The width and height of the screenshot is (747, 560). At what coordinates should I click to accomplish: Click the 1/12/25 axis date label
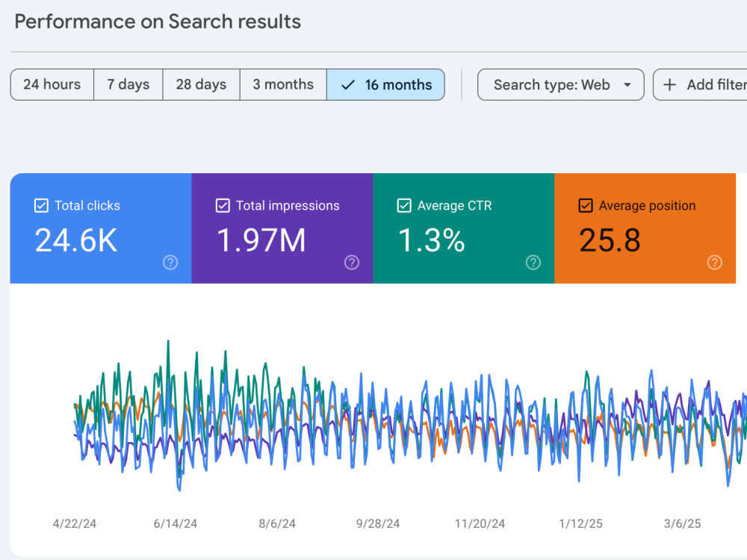pyautogui.click(x=580, y=524)
